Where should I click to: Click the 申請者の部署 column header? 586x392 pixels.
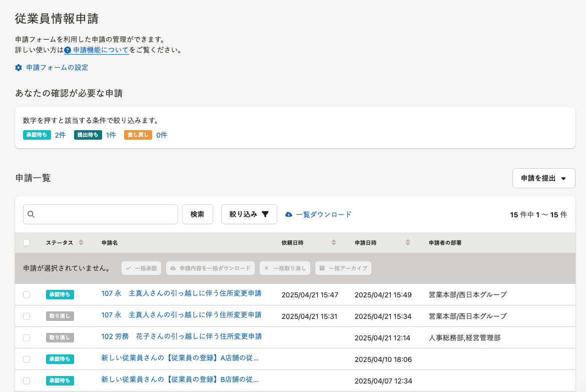pos(445,243)
